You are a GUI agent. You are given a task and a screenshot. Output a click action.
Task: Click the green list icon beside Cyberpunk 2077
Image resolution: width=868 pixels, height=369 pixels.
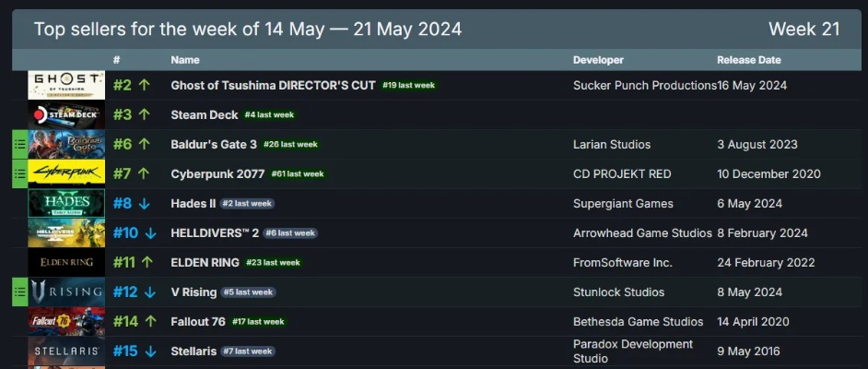tap(19, 174)
